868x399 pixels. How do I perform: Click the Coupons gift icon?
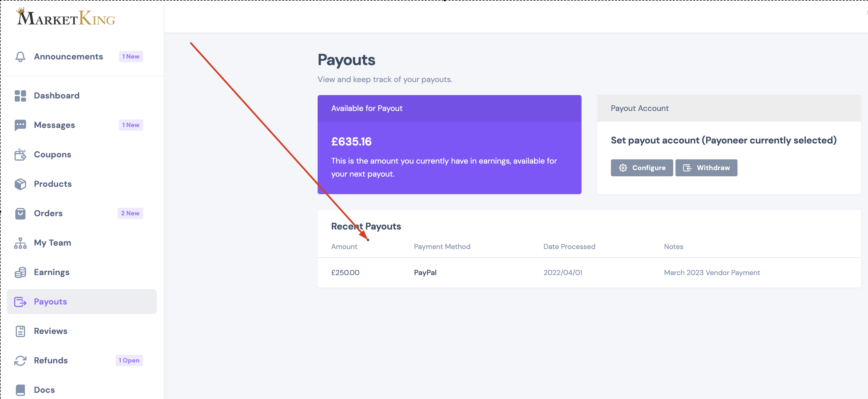pos(20,155)
